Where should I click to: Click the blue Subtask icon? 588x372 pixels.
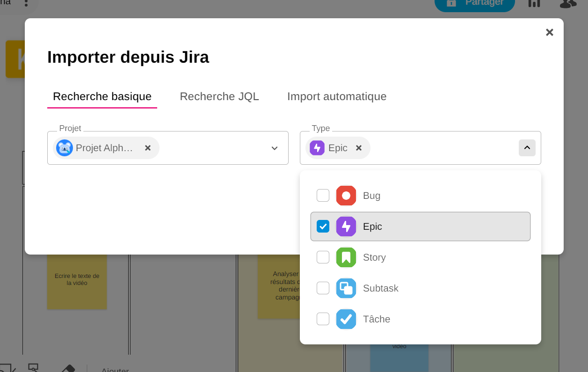click(346, 288)
